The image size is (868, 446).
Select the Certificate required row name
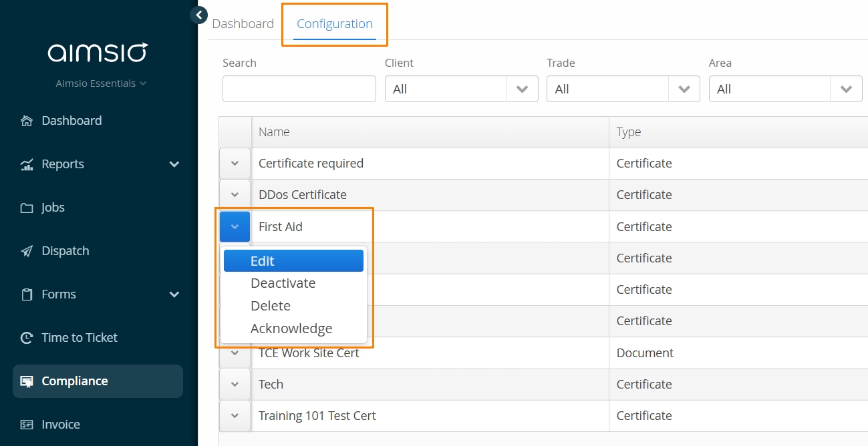pyautogui.click(x=311, y=164)
